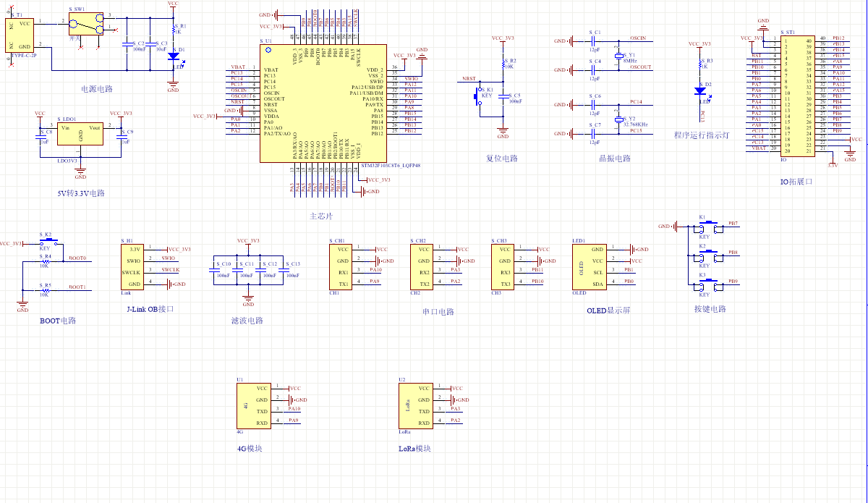Select capacitor S_C10 in filter circuit

pos(214,271)
